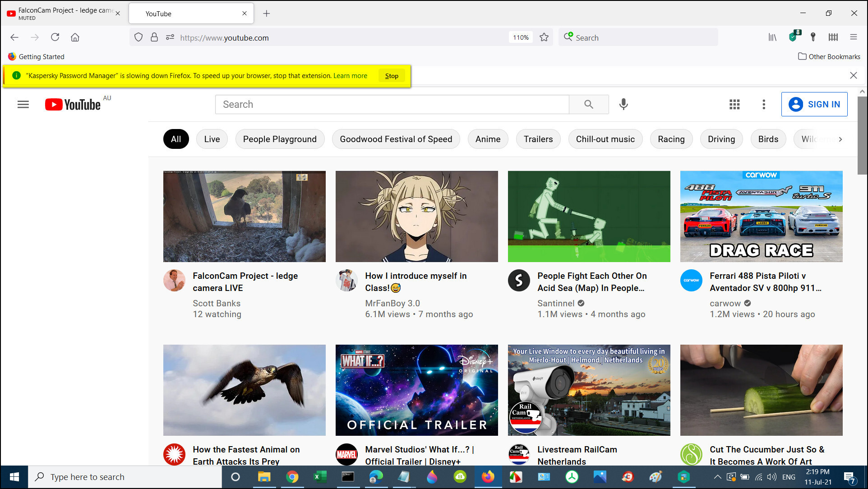Open the Getting Started bookmark

tap(36, 57)
